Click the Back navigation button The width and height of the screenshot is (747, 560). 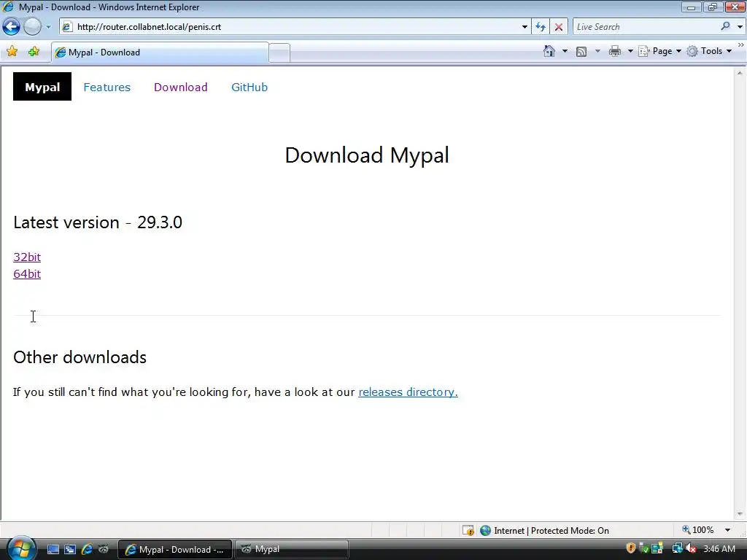point(12,27)
